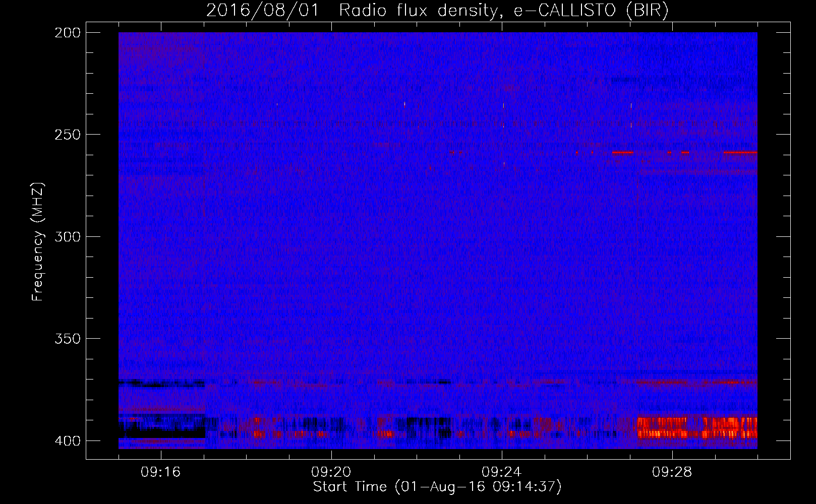Click the 09:20 time tick label
The width and height of the screenshot is (816, 504).
(331, 472)
